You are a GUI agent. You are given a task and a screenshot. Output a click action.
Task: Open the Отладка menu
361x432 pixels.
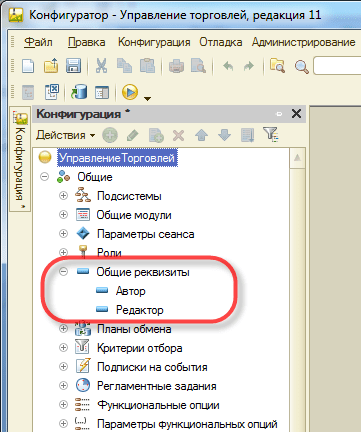(221, 42)
